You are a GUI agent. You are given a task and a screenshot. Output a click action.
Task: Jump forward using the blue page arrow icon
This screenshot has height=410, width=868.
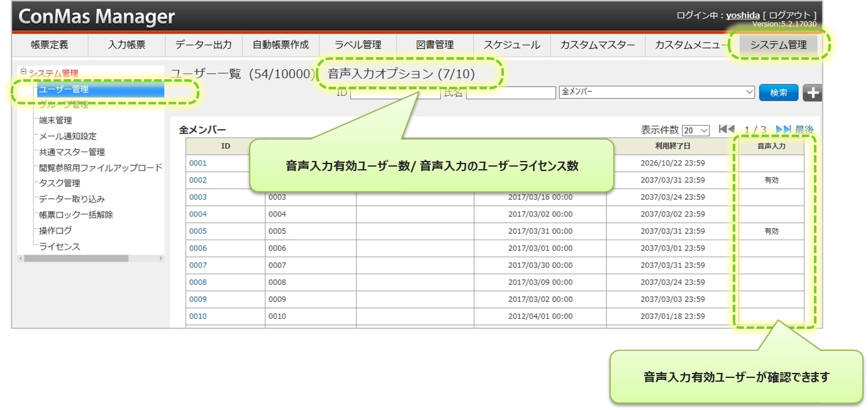(783, 130)
